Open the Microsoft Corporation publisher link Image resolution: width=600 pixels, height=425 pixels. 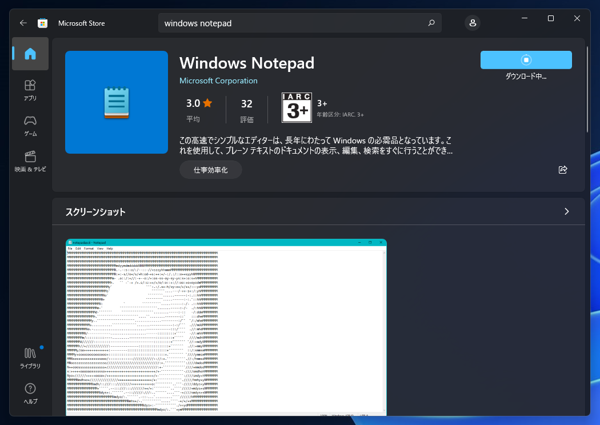[218, 81]
